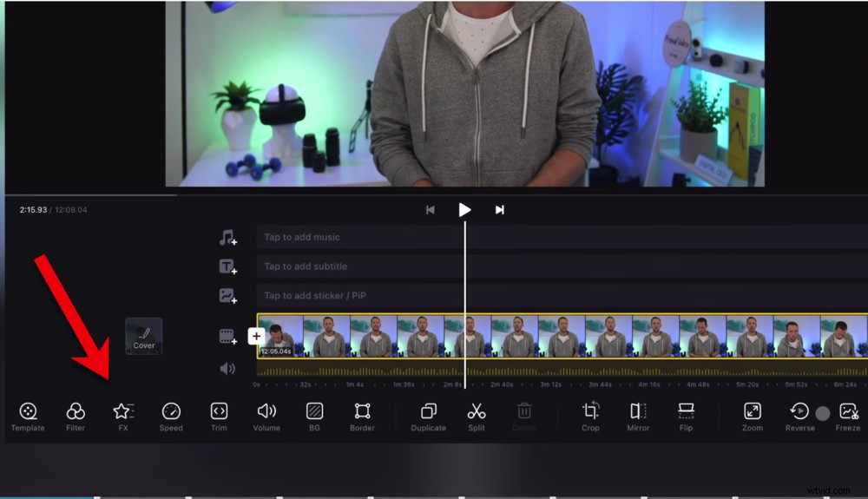
Task: Open the Volume tool
Action: point(266,417)
